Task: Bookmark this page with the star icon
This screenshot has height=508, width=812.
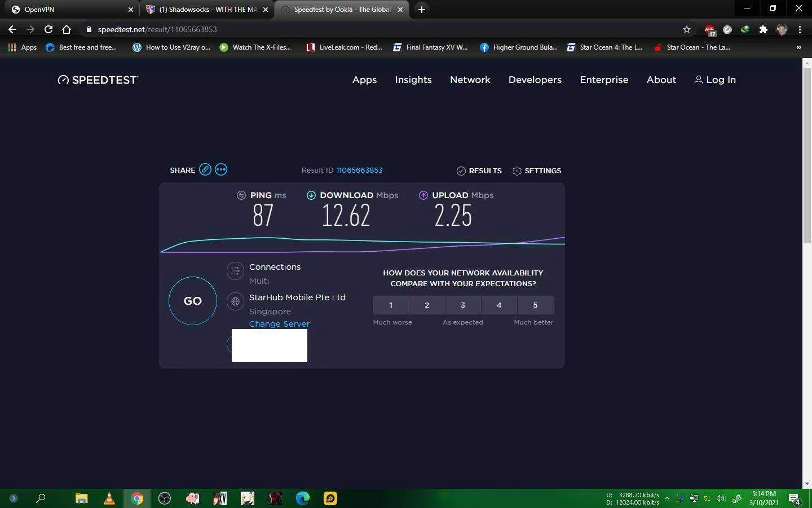Action: click(x=687, y=29)
